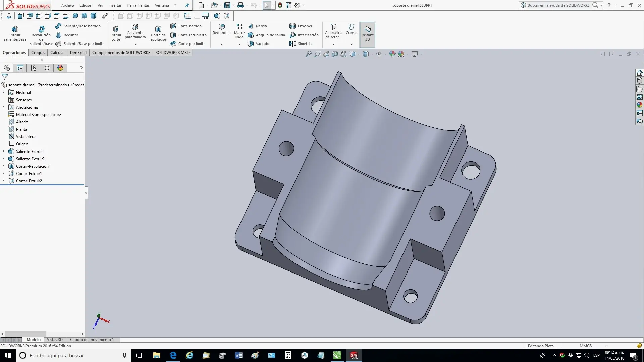Viewport: 644px width, 362px height.
Task: Open Complementos de SOLIDWORKS tab
Action: click(121, 53)
